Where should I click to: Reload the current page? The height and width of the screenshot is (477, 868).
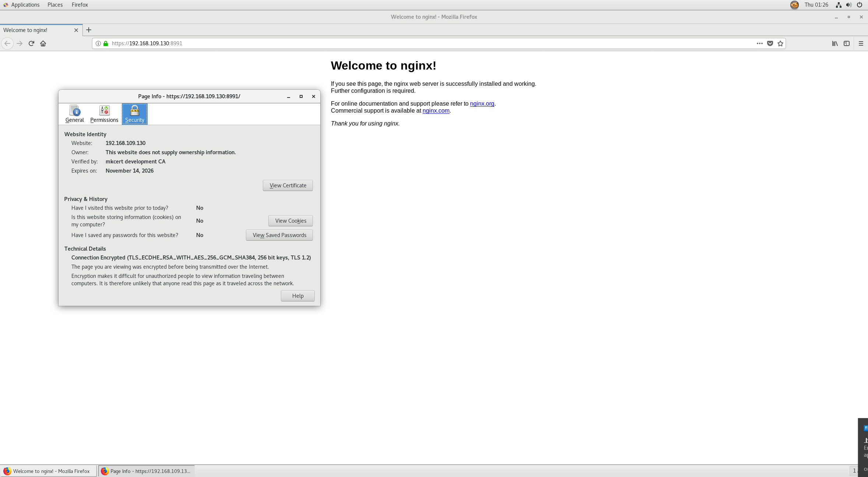coord(31,43)
